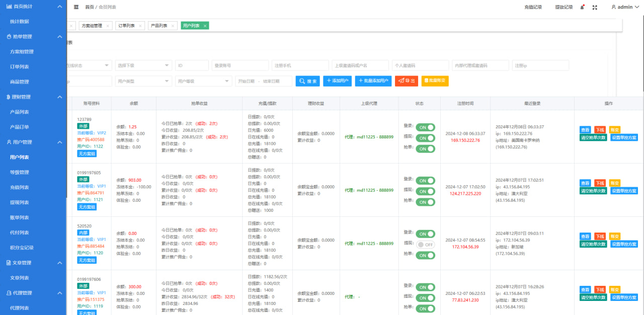Close the 产品列表 tab with its X
The image size is (644, 315).
(x=173, y=26)
